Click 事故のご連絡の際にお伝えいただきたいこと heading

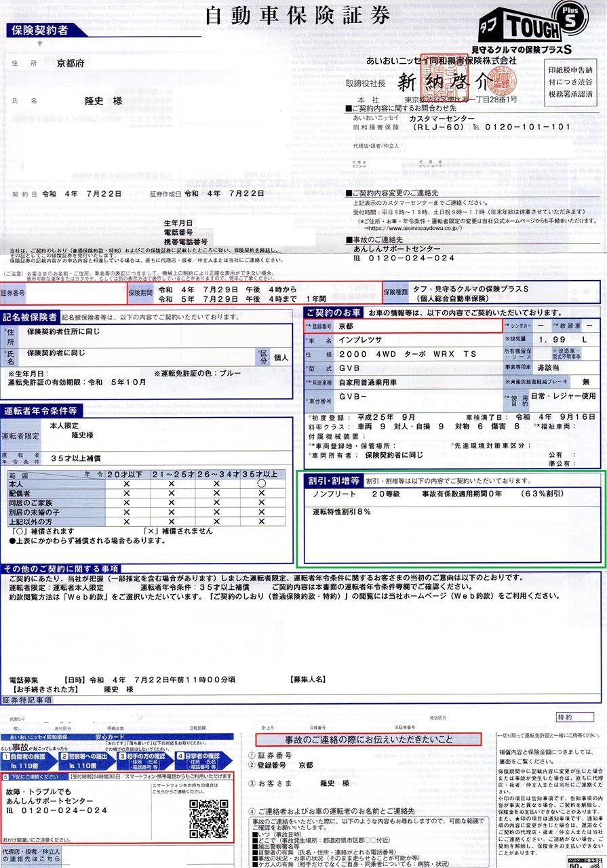(368, 739)
